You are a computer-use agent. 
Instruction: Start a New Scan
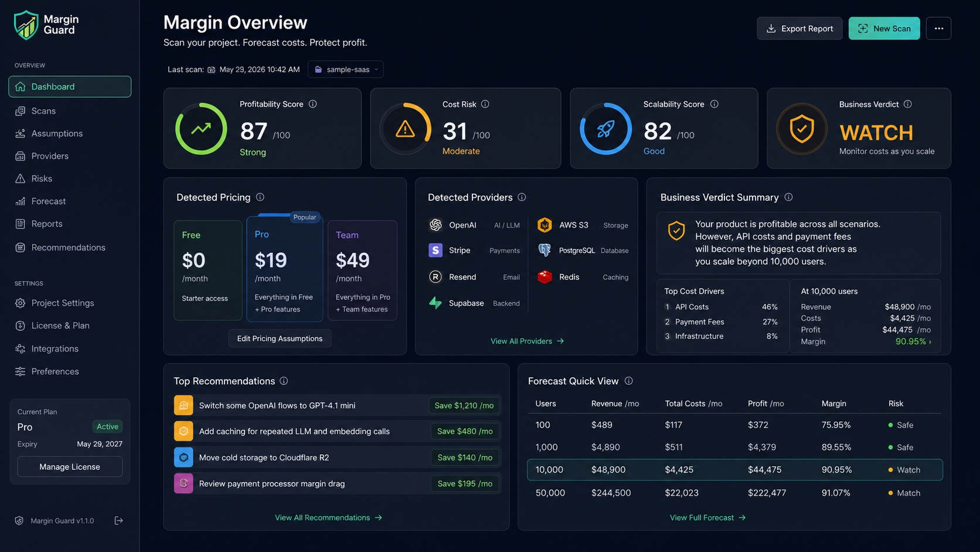tap(884, 28)
